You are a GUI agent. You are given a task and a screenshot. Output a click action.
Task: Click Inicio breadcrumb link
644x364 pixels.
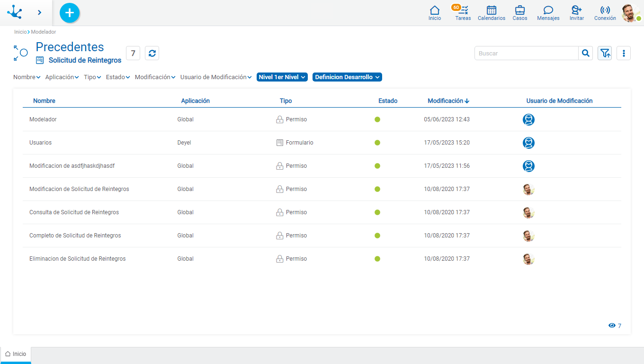[20, 32]
